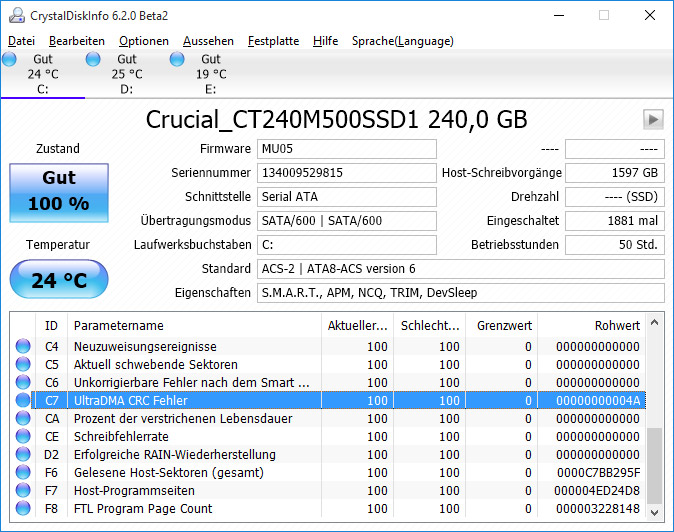Click the Rohwert column header

tap(591, 325)
